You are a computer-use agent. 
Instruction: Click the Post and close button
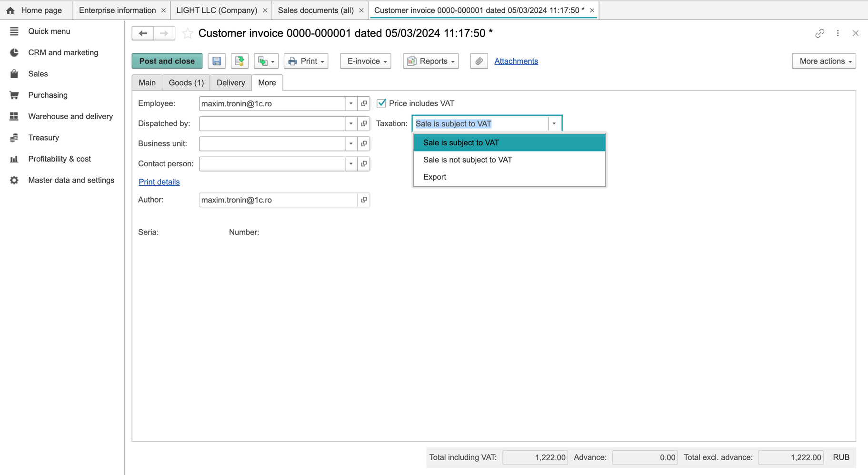tap(167, 61)
